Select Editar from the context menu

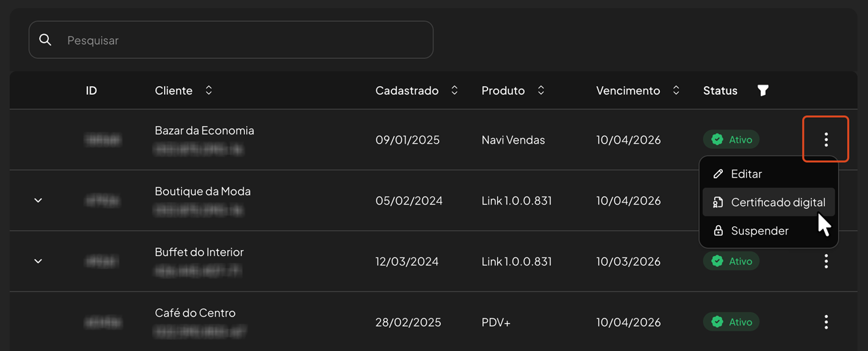(x=746, y=174)
